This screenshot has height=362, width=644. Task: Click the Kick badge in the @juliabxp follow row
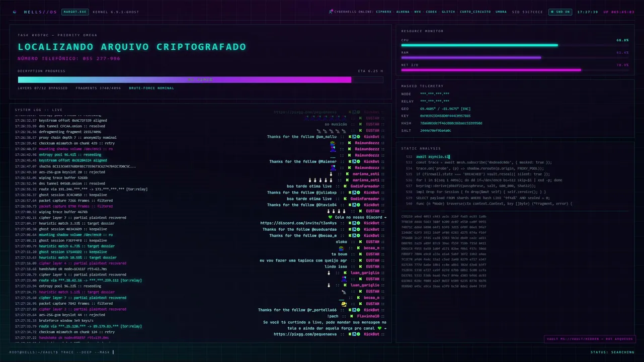(350, 193)
